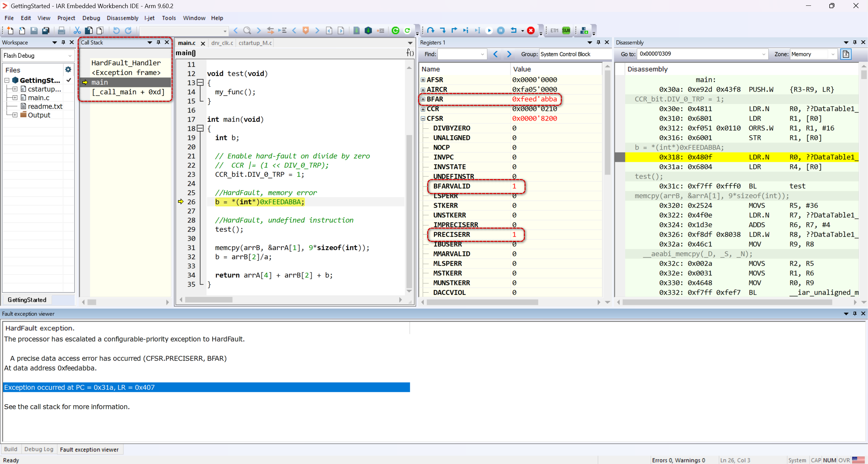Collapse the CFSR register group
868x464 pixels.
[423, 118]
